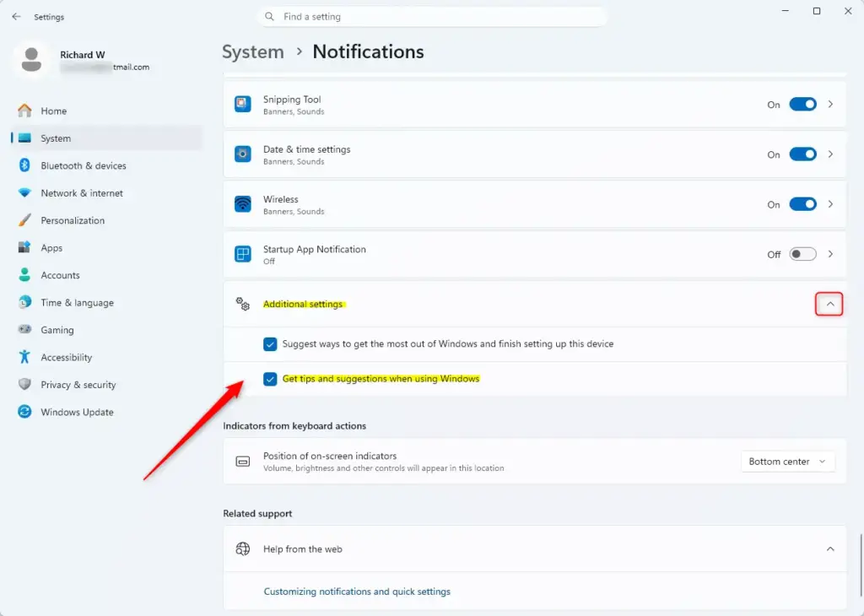864x616 pixels.
Task: Click the Wireless app icon
Action: (242, 204)
